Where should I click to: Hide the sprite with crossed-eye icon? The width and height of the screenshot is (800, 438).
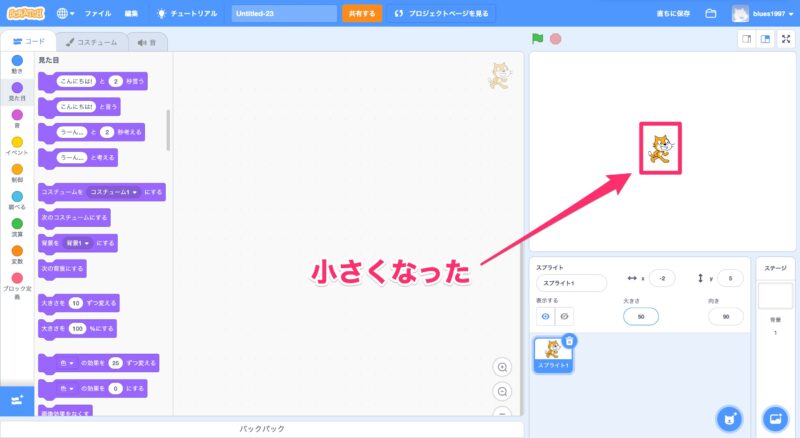coord(565,316)
